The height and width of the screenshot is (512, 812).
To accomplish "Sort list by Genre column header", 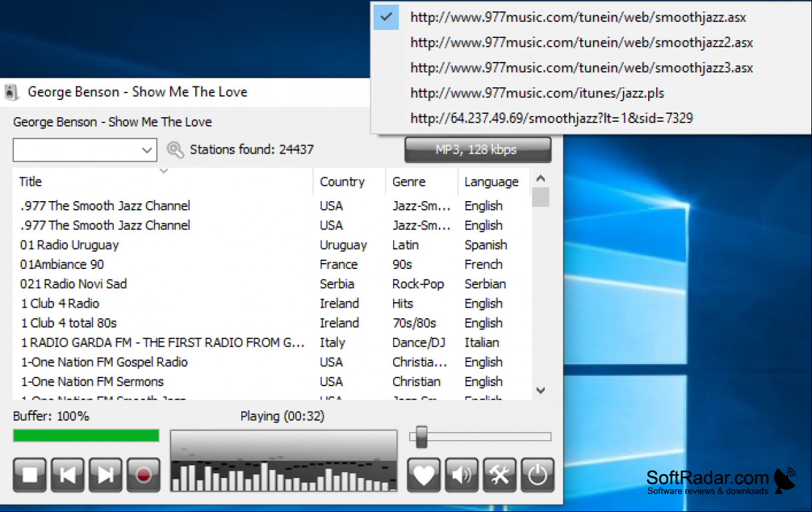I will coord(421,182).
